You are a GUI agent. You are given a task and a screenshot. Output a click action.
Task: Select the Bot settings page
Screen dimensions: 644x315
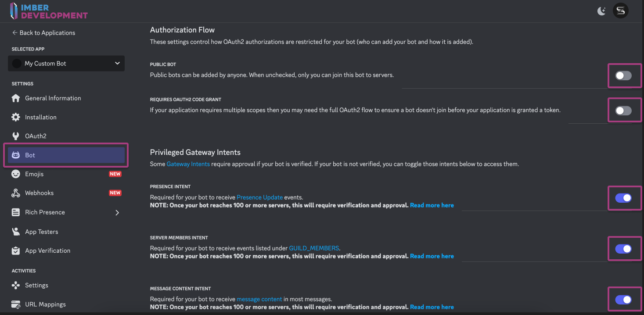coord(66,155)
